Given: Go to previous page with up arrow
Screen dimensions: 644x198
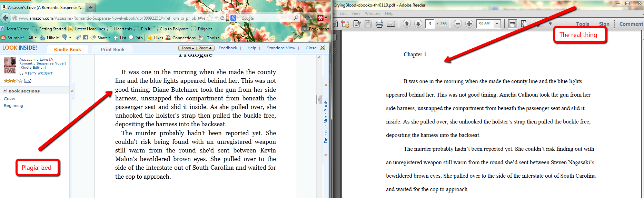Looking at the screenshot, I should click(407, 24).
